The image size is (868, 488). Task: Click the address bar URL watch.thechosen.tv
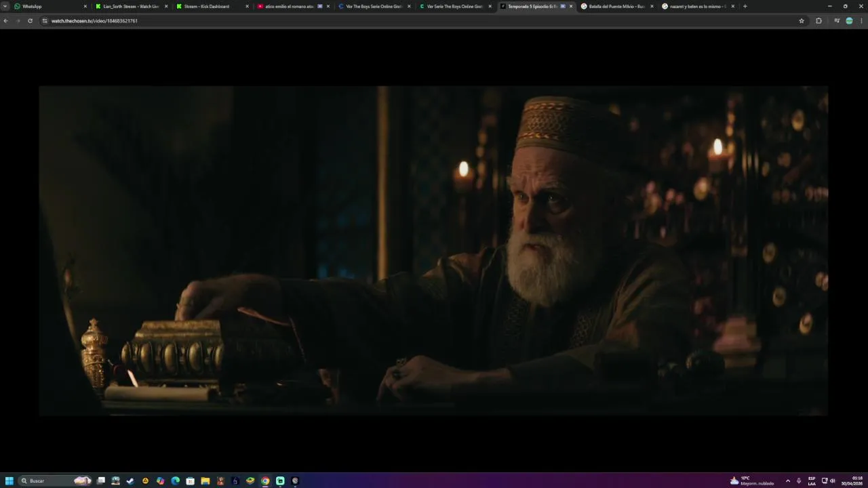(x=94, y=21)
